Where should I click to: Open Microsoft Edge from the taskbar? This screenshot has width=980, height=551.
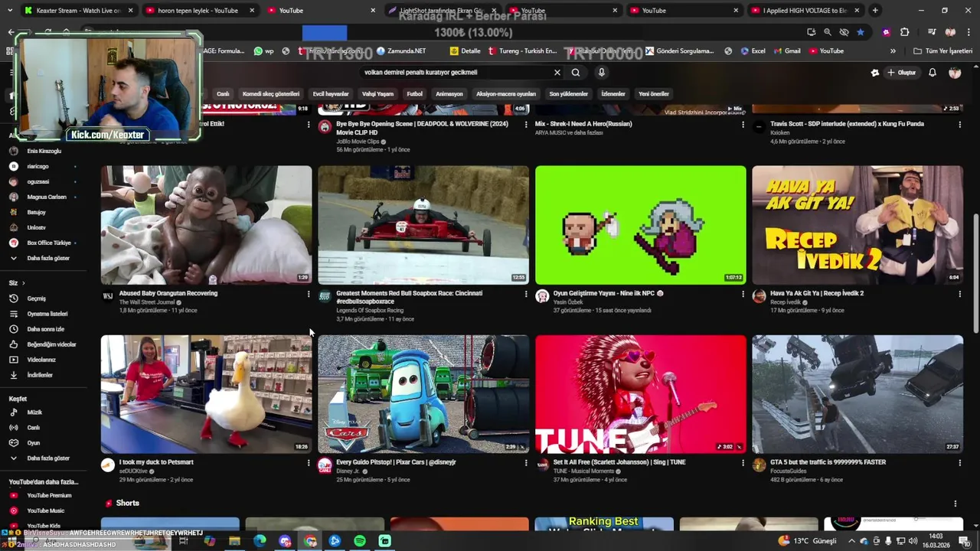tap(260, 541)
